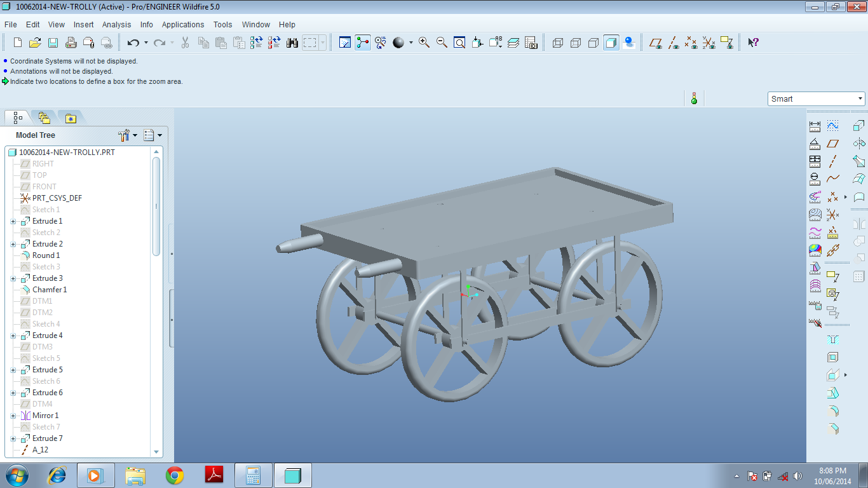The width and height of the screenshot is (868, 488).
Task: Toggle coordinate systems display visibility
Action: 709,43
